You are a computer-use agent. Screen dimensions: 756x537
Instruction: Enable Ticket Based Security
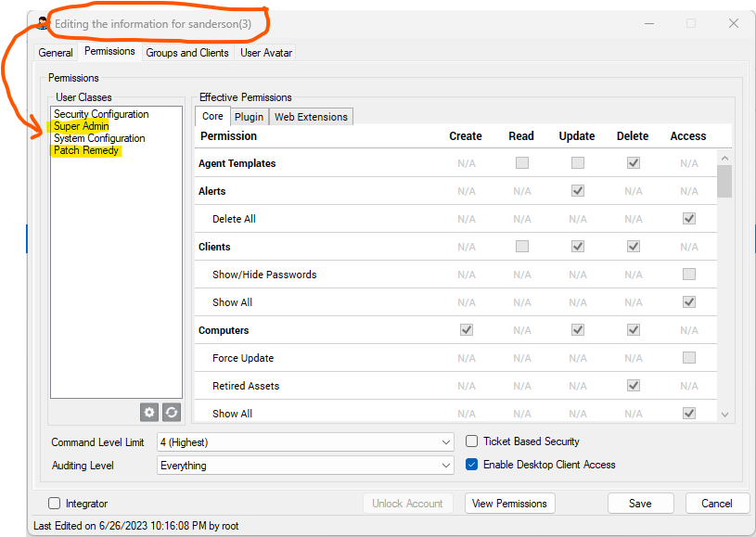[x=471, y=442]
